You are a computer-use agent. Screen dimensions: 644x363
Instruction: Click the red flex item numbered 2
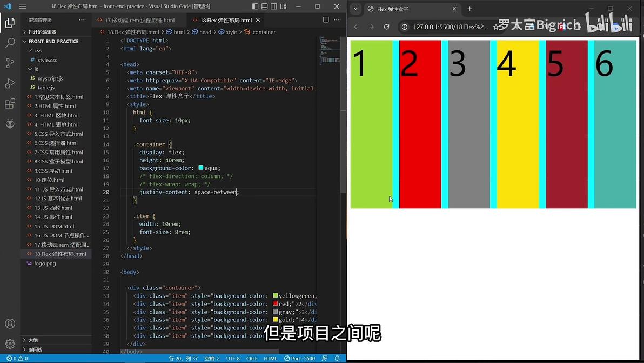420,124
